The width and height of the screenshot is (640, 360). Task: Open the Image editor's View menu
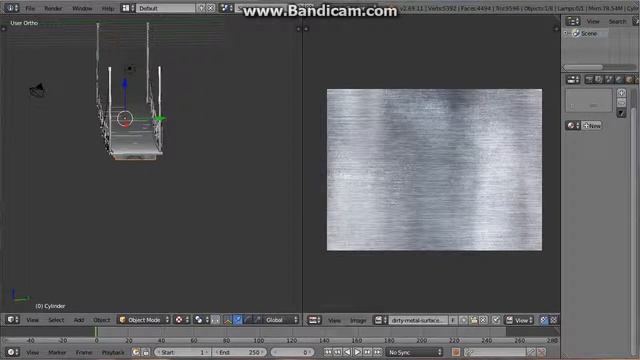(334, 320)
